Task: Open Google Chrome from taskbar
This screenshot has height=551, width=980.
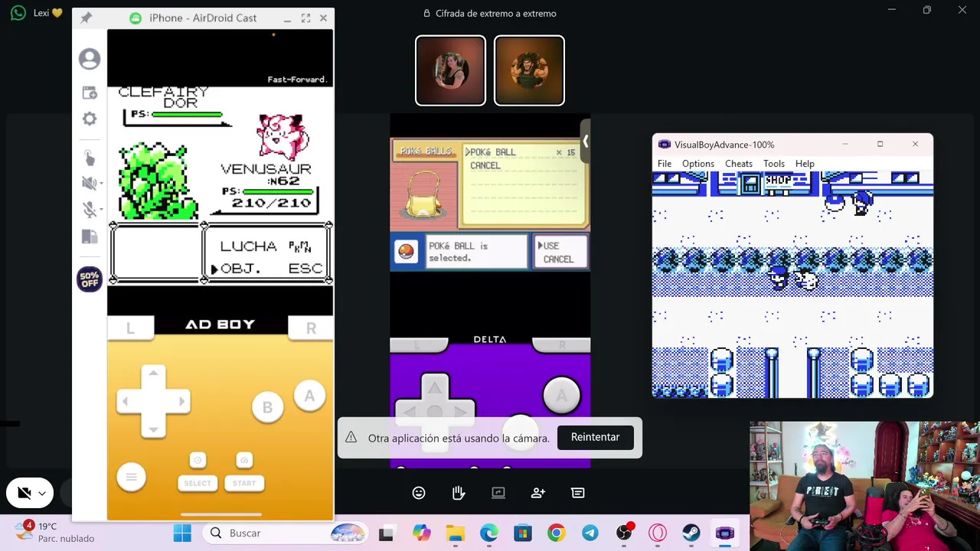Action: [x=556, y=533]
